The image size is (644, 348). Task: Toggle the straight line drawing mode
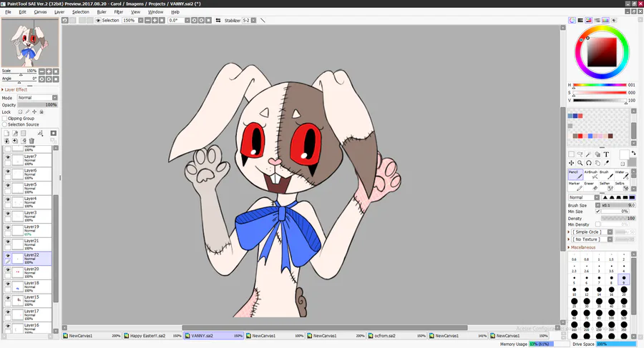point(263,20)
